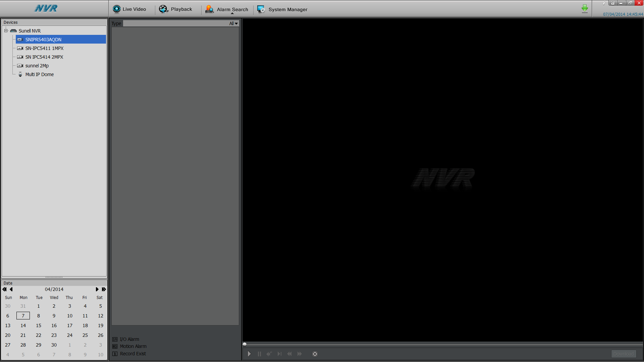Click the skip backward playback icon
This screenshot has height=362, width=644.
point(289,354)
